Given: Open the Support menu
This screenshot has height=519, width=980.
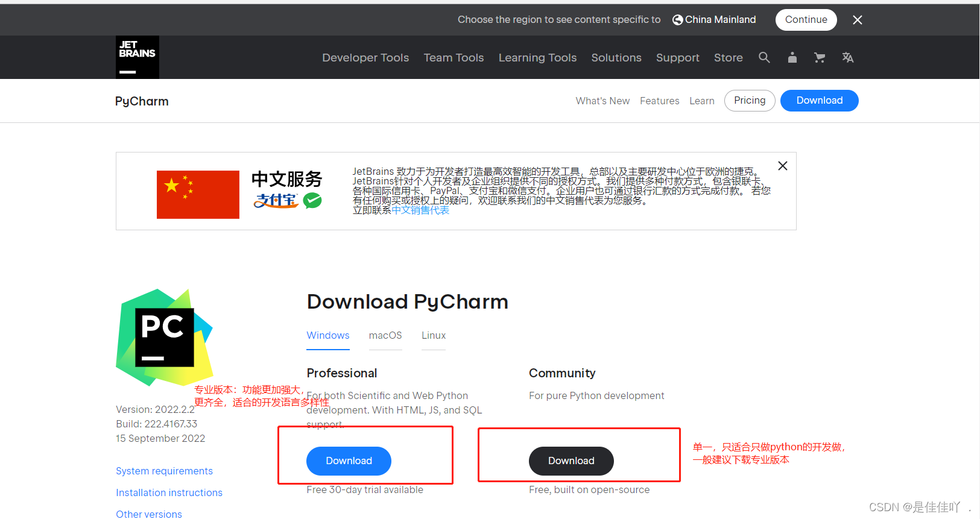Looking at the screenshot, I should [x=678, y=58].
